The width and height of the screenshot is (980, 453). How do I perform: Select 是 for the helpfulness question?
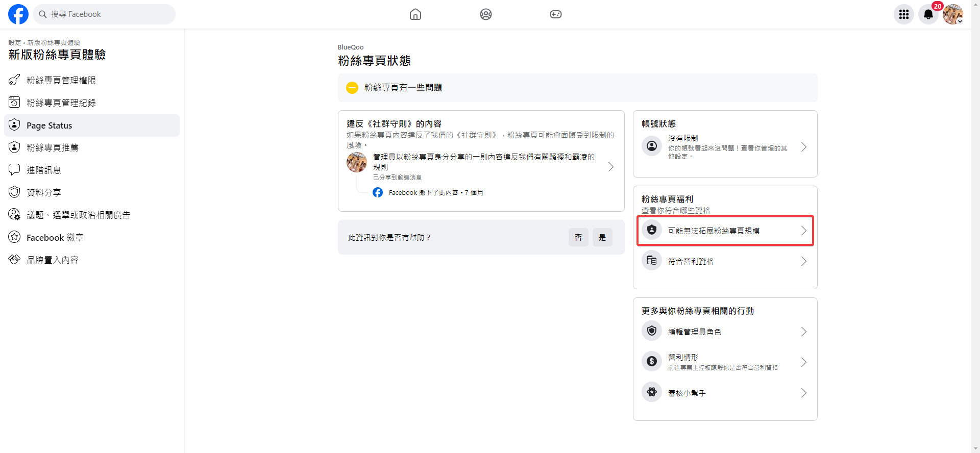tap(602, 237)
